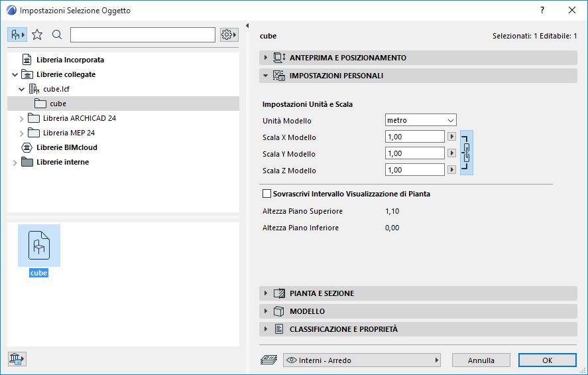
Task: Click the Scala Z Modello value field
Action: 415,170
